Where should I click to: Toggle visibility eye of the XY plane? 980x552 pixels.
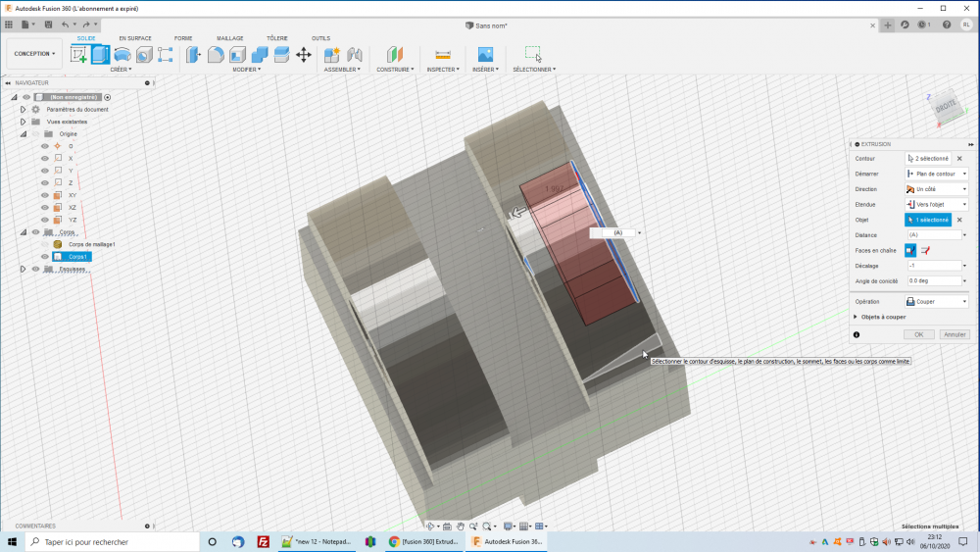click(45, 195)
